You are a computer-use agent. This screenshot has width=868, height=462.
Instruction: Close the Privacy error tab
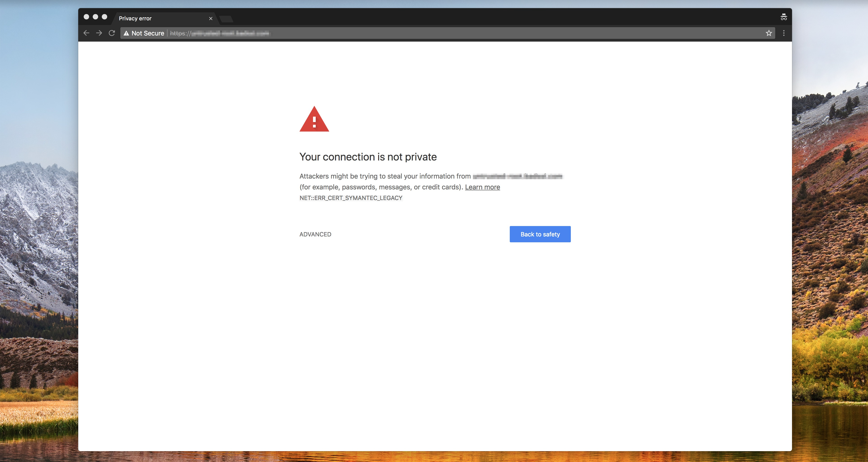[211, 19]
